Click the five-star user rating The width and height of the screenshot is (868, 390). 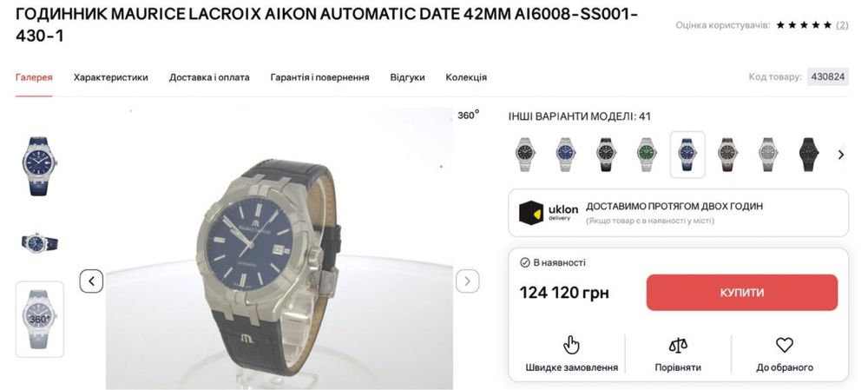pos(804,25)
